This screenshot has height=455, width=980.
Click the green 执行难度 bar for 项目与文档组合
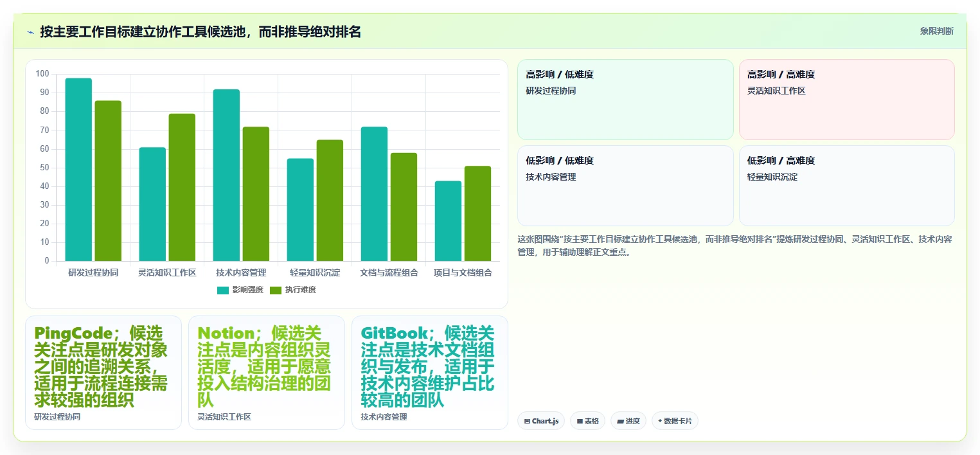pos(477,213)
